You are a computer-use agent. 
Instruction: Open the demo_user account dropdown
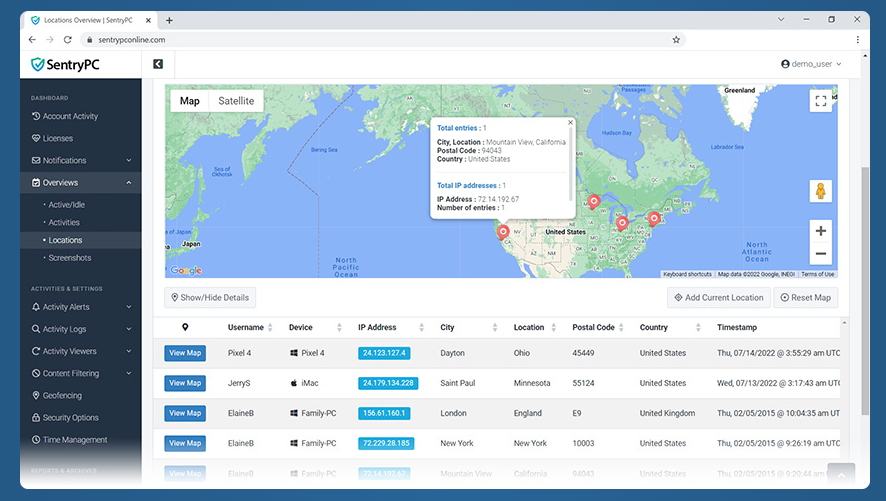pyautogui.click(x=811, y=64)
